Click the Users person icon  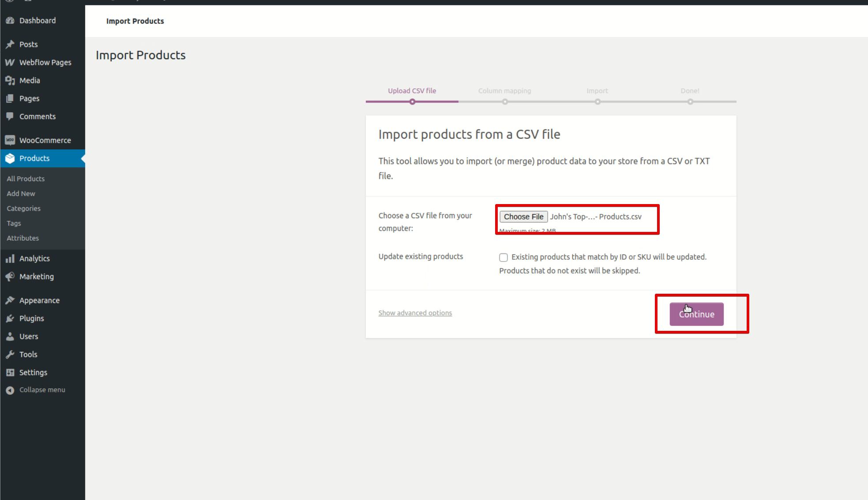[x=10, y=337]
